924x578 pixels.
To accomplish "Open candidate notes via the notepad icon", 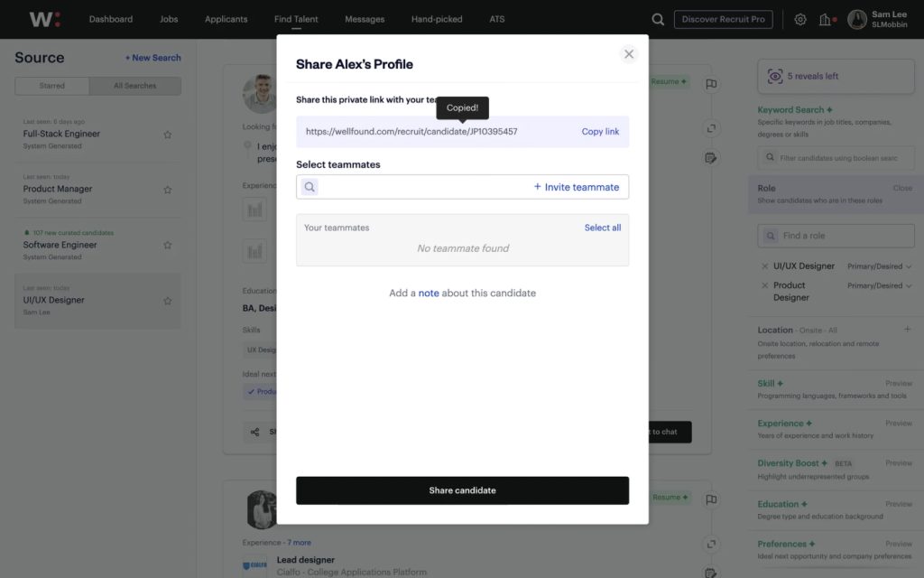I will pyautogui.click(x=711, y=157).
